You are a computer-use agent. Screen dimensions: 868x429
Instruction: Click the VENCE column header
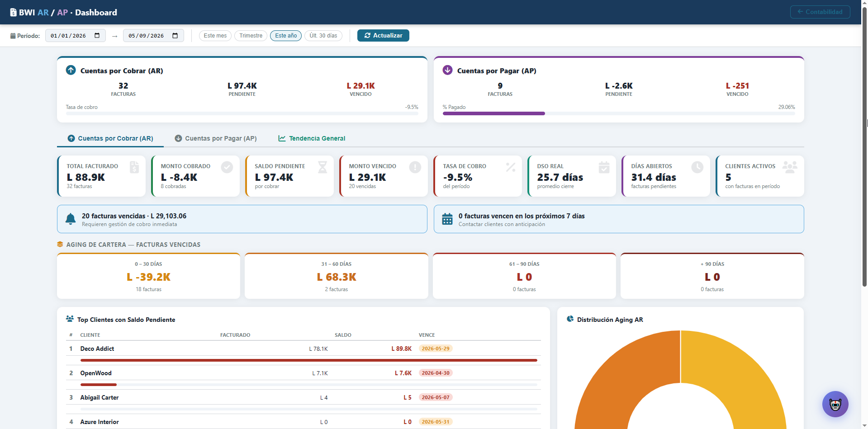pos(427,335)
